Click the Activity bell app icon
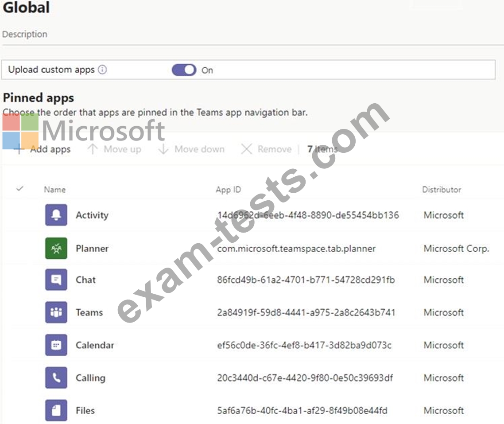This screenshot has height=424, width=504. coord(56,215)
